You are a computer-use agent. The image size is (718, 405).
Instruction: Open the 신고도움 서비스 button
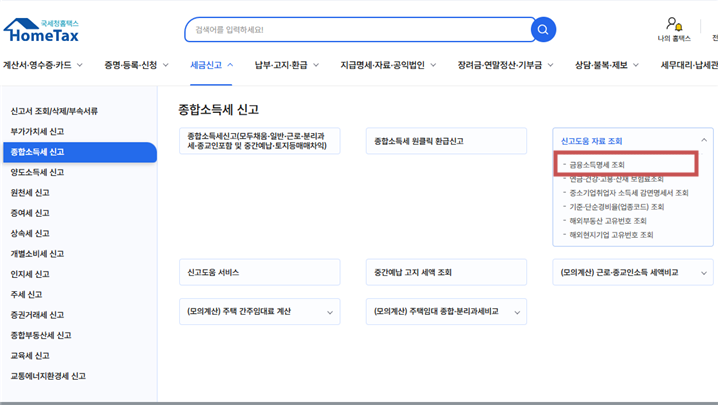(x=259, y=272)
